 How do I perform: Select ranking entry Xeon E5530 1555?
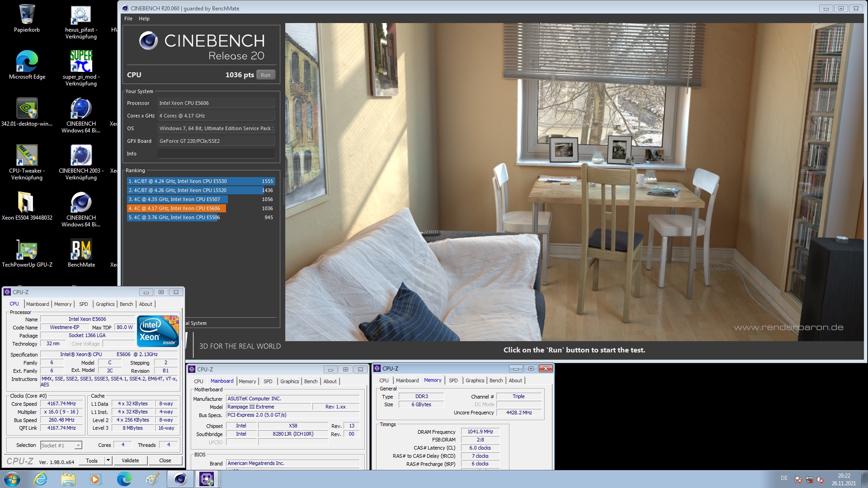pos(201,181)
